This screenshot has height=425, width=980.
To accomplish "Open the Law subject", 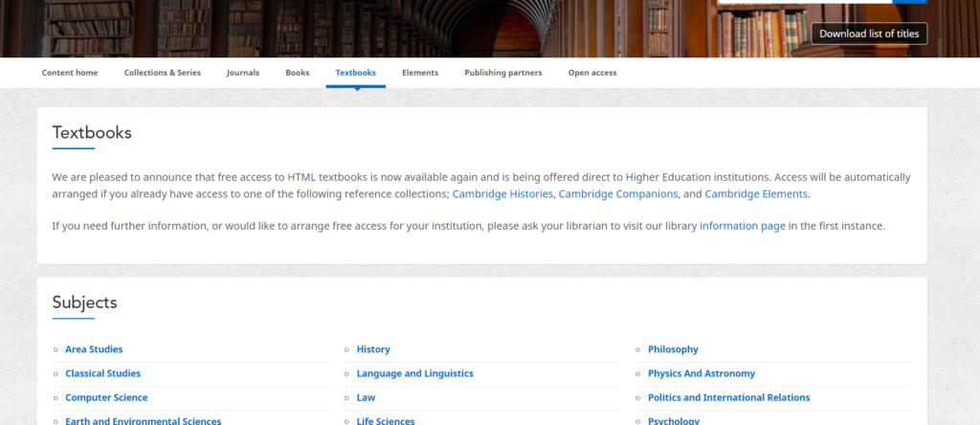I will pos(367,397).
